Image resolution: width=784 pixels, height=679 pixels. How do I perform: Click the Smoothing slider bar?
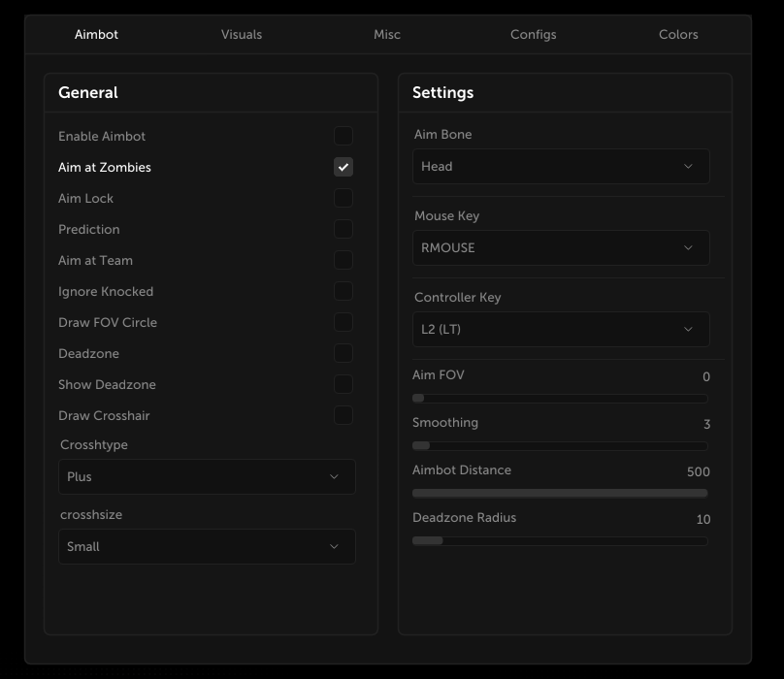pyautogui.click(x=560, y=445)
